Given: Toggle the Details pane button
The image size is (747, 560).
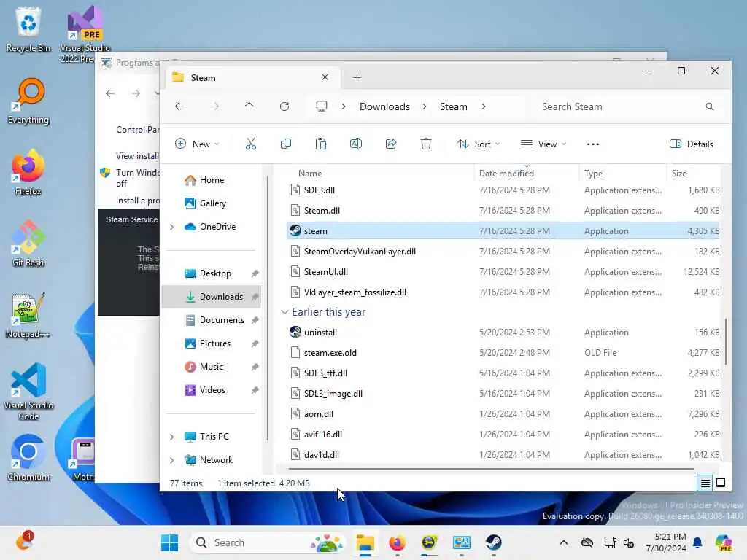Looking at the screenshot, I should coord(692,144).
